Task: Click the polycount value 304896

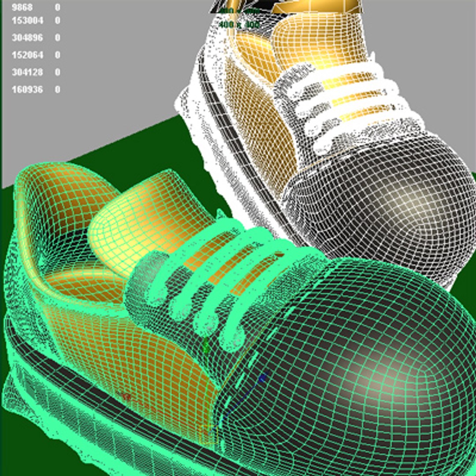Action: coord(27,37)
